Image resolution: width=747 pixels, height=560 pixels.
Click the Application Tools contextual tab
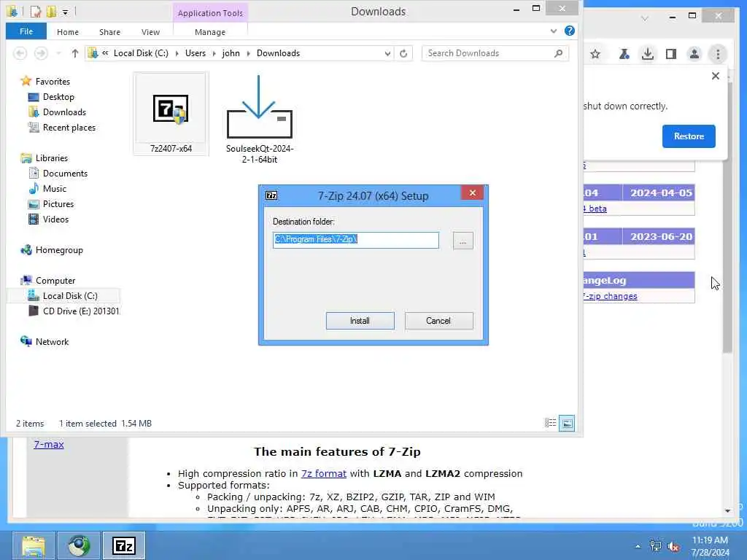[x=210, y=13]
